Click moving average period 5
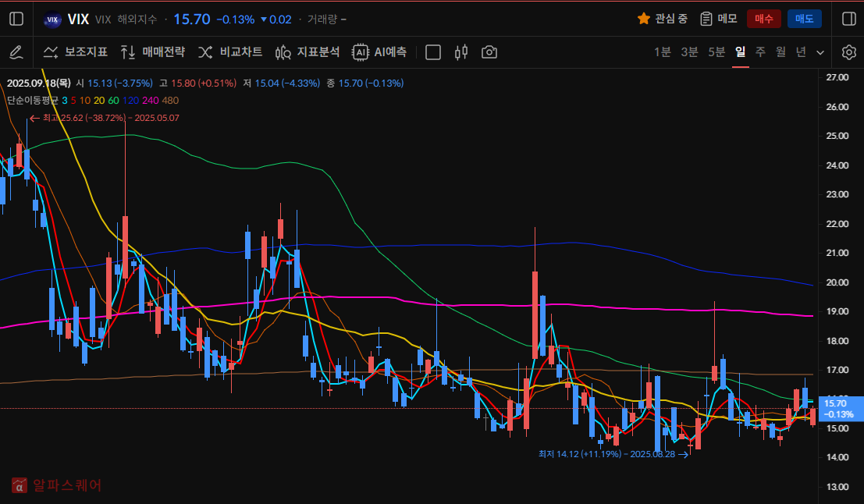The width and height of the screenshot is (864, 504). pos(73,100)
